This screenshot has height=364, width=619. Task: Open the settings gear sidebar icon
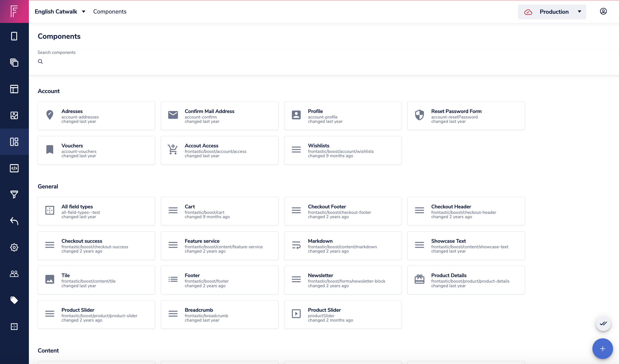point(14,247)
